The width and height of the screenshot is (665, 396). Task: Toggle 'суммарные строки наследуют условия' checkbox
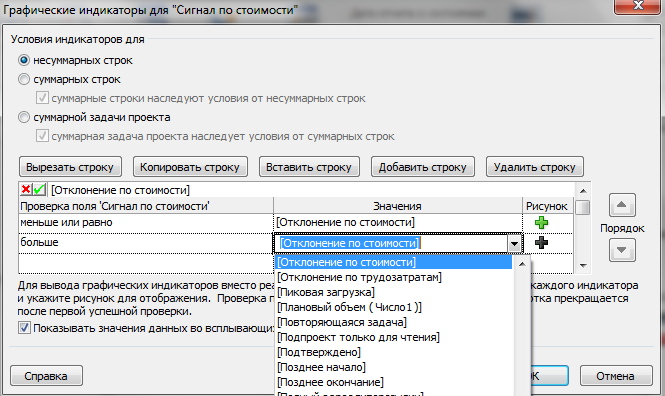pyautogui.click(x=42, y=98)
